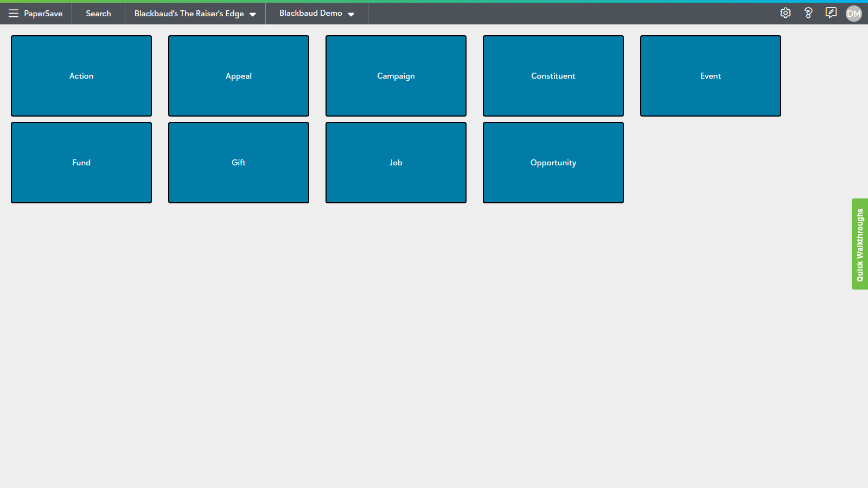Choose the Fund tile
868x488 pixels.
(81, 163)
